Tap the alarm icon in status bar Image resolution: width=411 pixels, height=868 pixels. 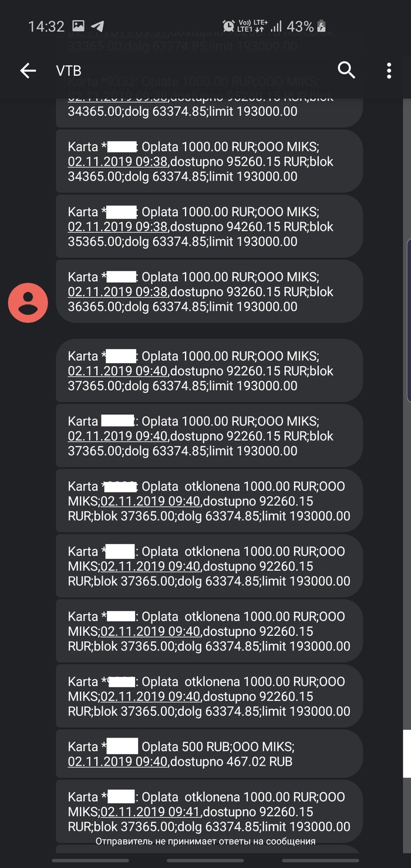228,26
